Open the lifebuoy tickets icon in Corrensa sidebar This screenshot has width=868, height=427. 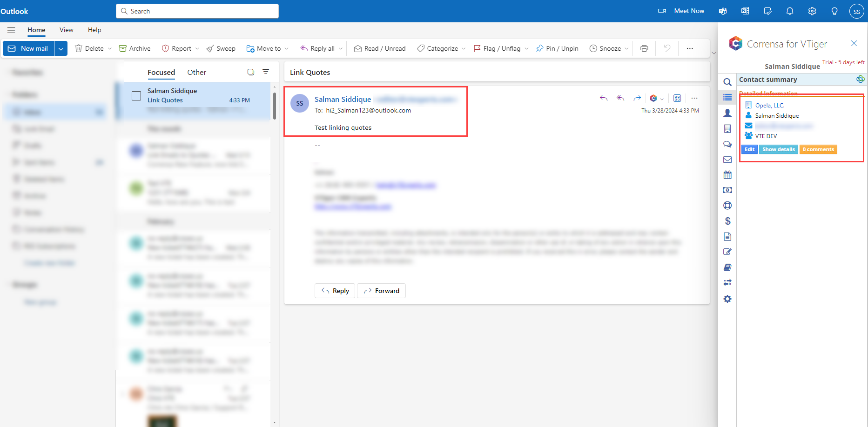tap(727, 206)
